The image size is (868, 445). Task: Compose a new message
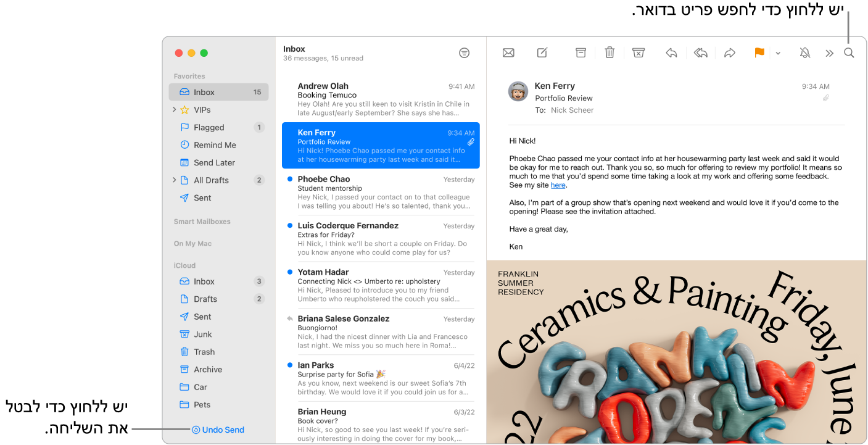coord(542,53)
